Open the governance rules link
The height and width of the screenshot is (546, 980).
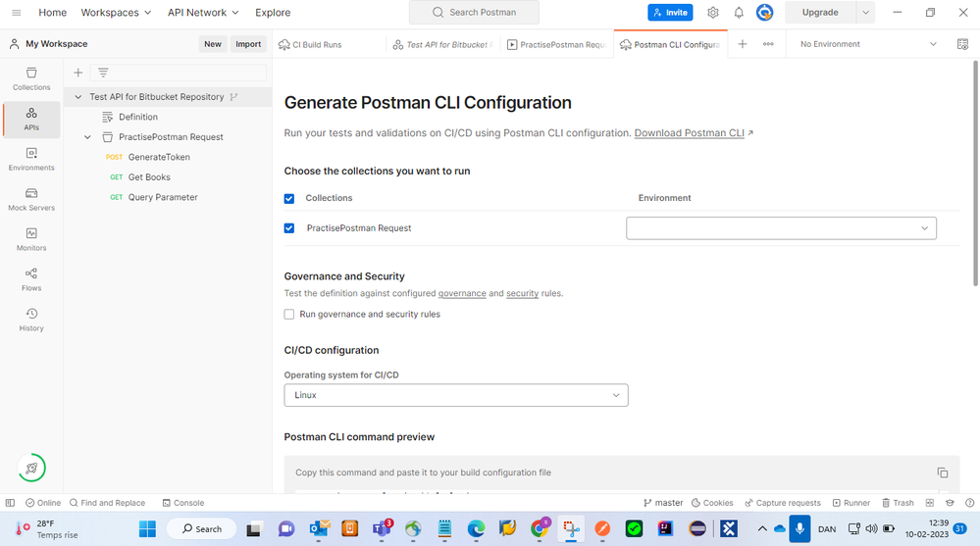(462, 294)
